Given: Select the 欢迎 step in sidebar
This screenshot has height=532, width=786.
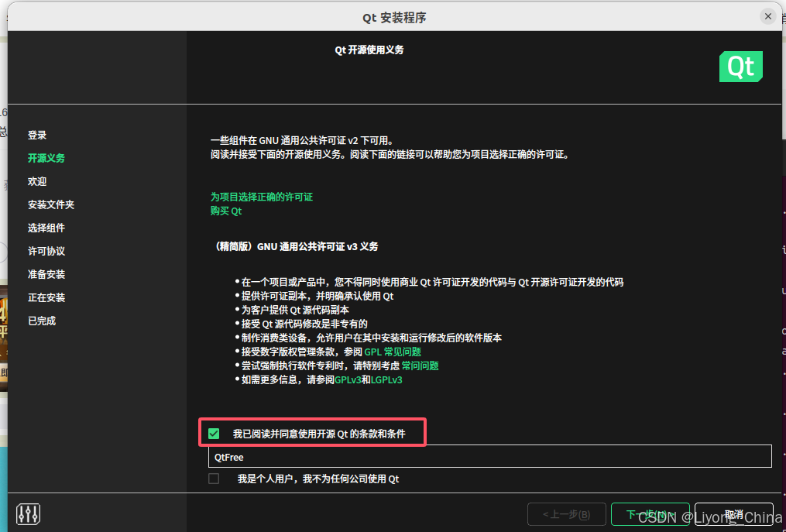Looking at the screenshot, I should 37,181.
